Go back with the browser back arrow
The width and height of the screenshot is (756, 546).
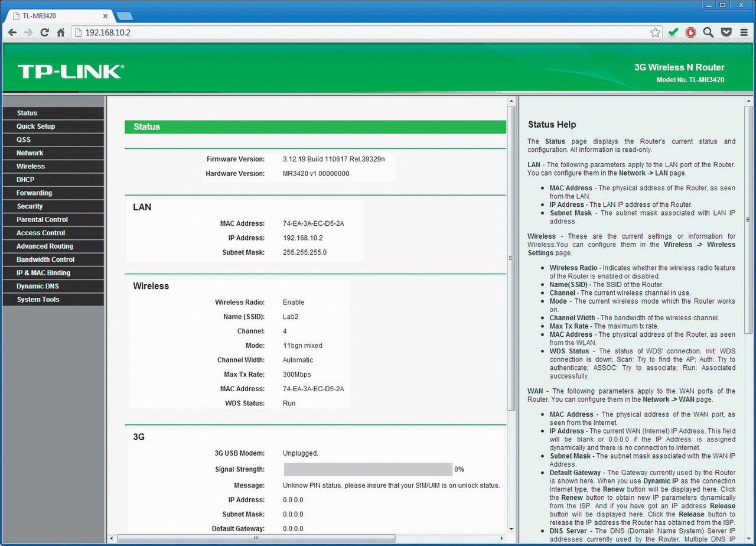coord(12,32)
